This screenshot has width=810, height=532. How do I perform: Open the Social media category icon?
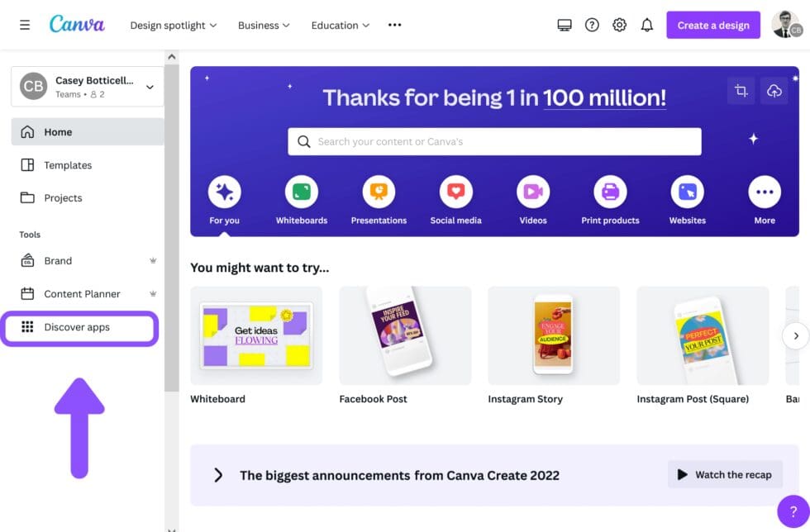pos(455,192)
